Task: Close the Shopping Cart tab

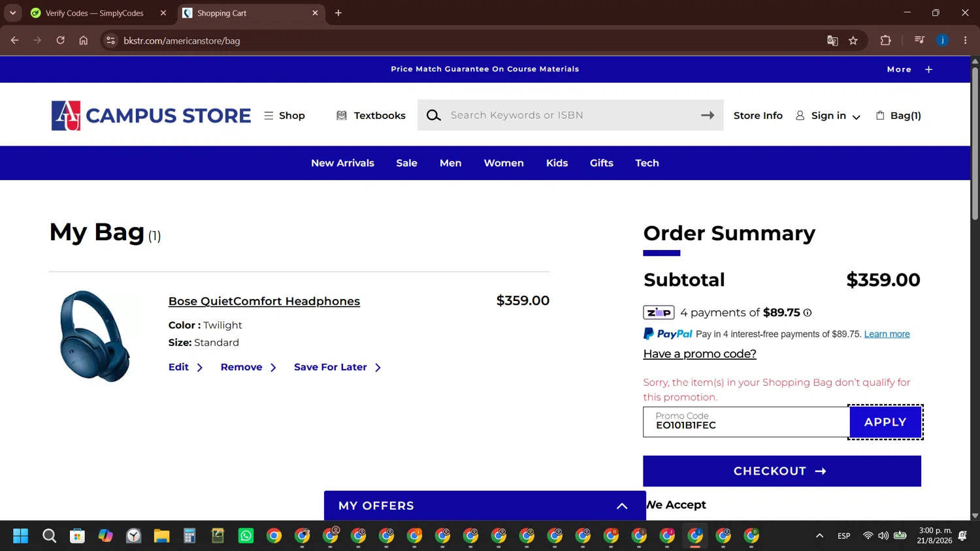Action: tap(315, 13)
